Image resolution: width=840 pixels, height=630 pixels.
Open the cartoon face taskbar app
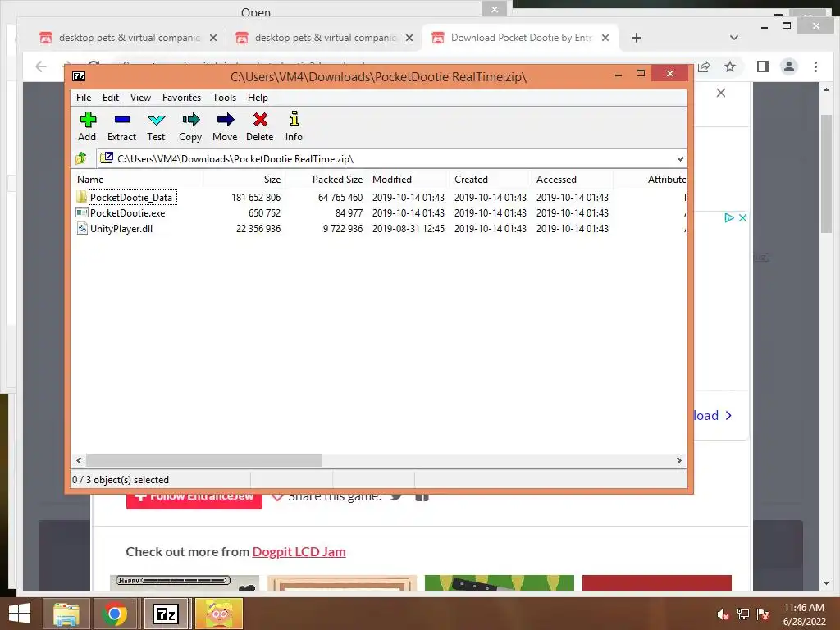[x=219, y=614]
